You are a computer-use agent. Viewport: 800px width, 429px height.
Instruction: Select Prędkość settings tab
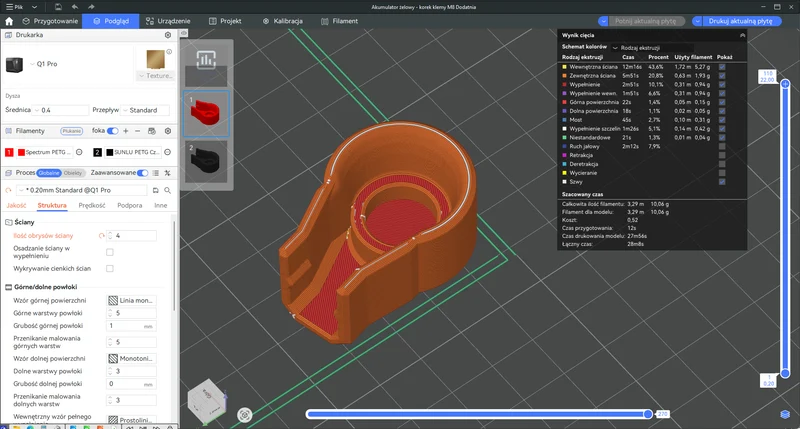click(92, 206)
